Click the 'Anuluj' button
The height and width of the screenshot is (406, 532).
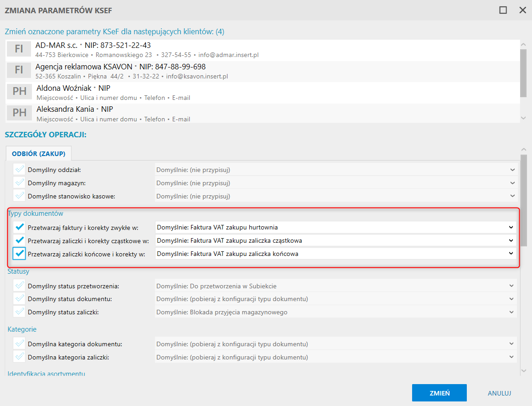pos(499,393)
